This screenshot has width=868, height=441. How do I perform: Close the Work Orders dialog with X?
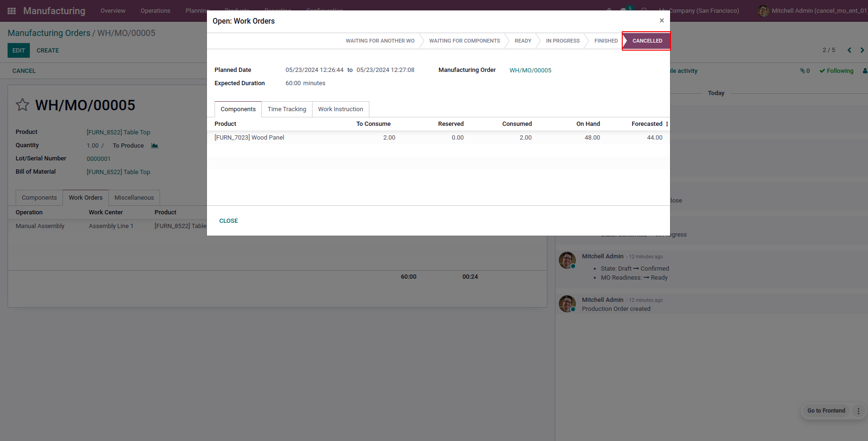coord(662,20)
